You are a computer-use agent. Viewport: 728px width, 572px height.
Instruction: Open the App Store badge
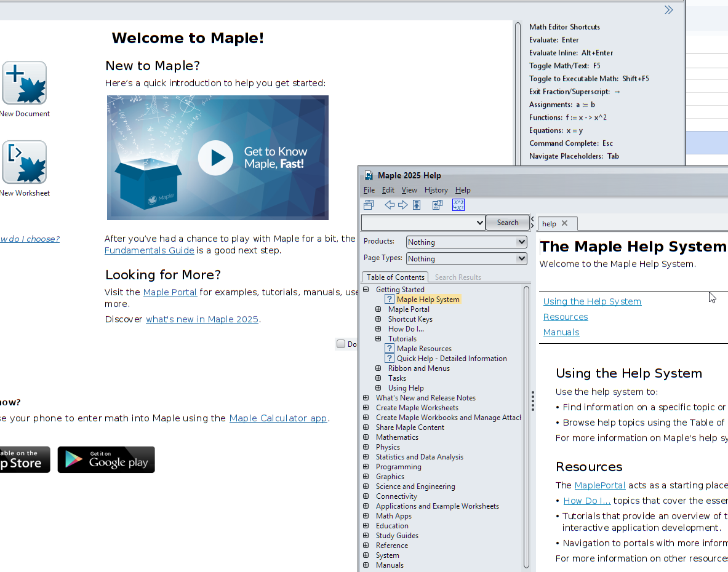[x=25, y=459]
